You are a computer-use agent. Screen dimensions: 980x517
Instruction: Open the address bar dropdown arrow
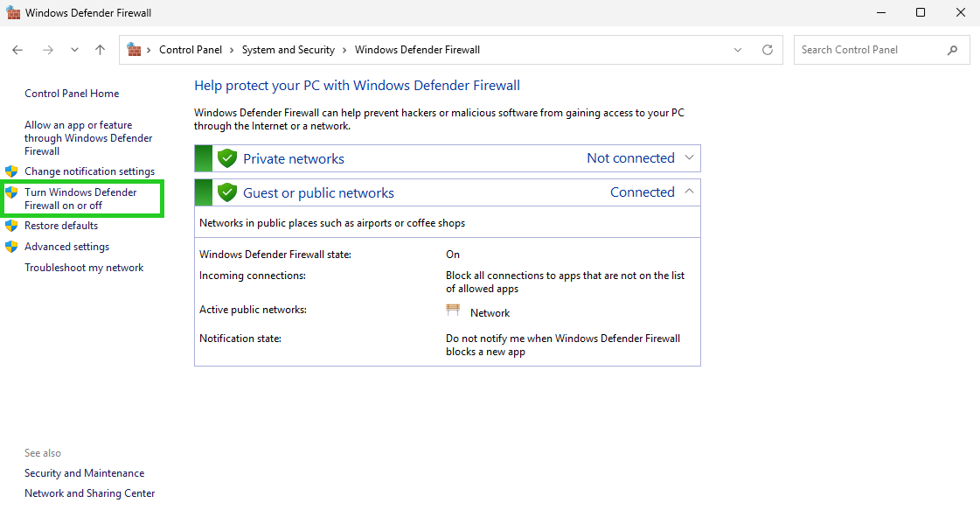[x=737, y=50]
